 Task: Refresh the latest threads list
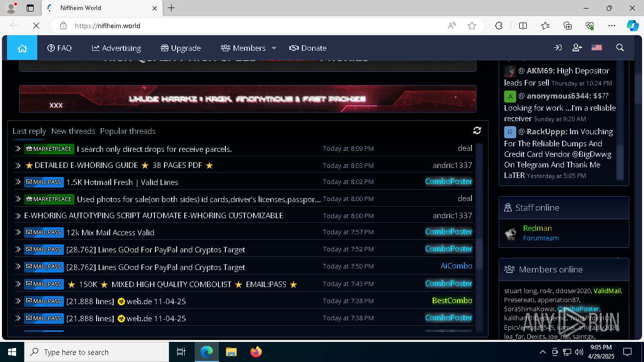click(477, 131)
